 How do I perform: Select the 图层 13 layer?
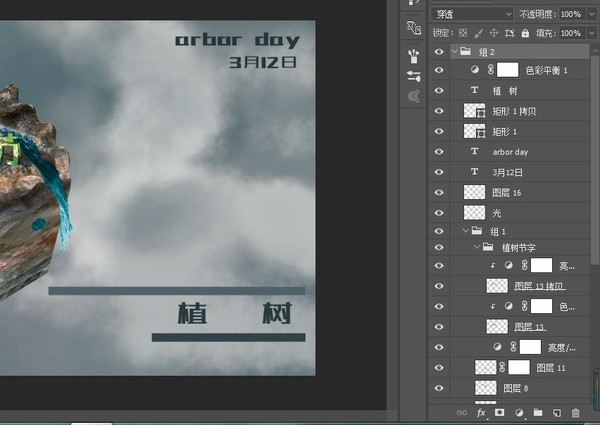coord(519,326)
